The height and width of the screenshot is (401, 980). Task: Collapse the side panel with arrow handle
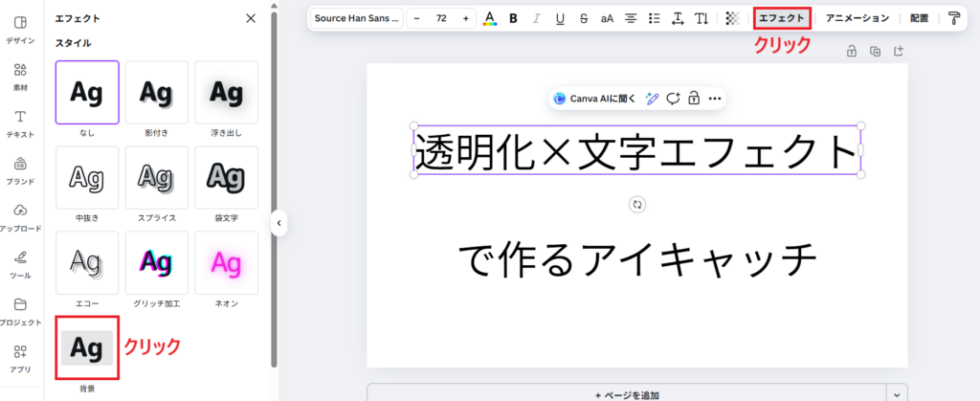pyautogui.click(x=278, y=223)
